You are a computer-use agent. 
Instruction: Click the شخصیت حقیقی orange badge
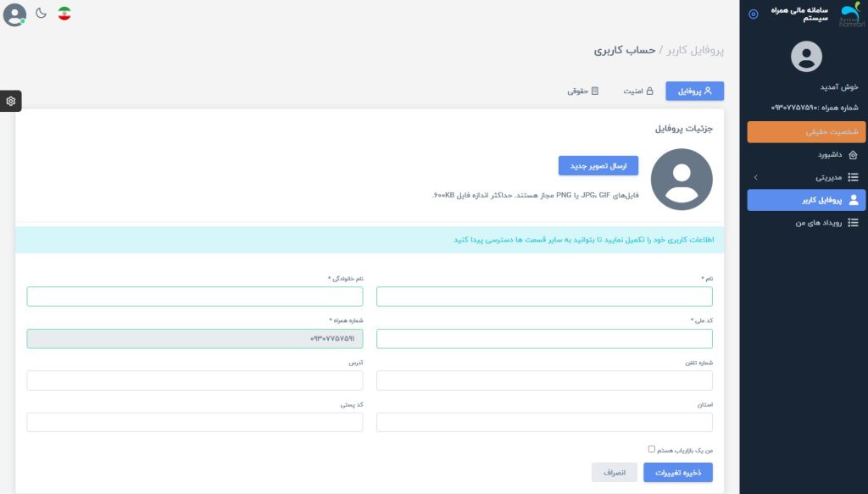coord(806,132)
